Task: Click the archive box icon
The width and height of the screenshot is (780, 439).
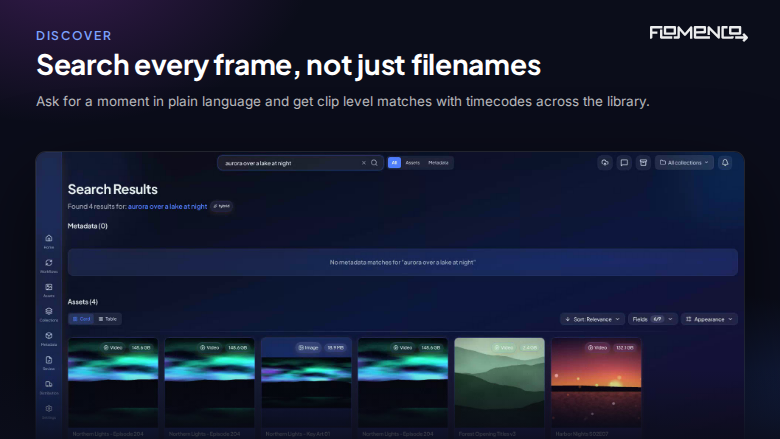Action: pos(643,163)
